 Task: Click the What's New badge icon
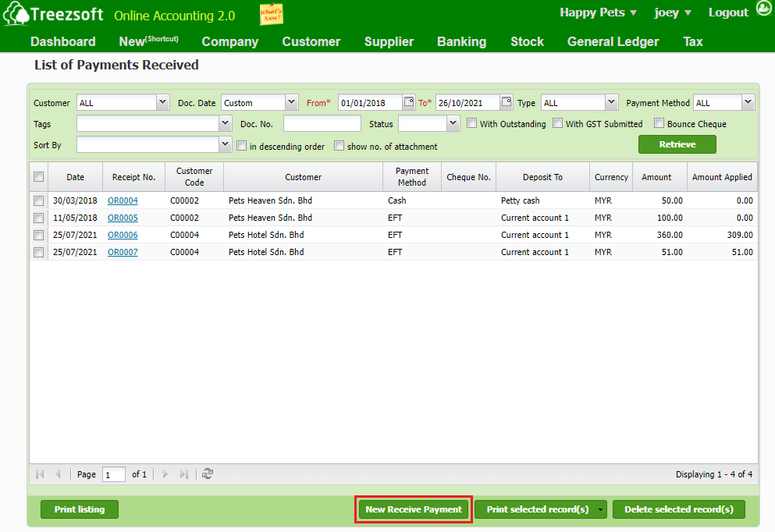271,14
